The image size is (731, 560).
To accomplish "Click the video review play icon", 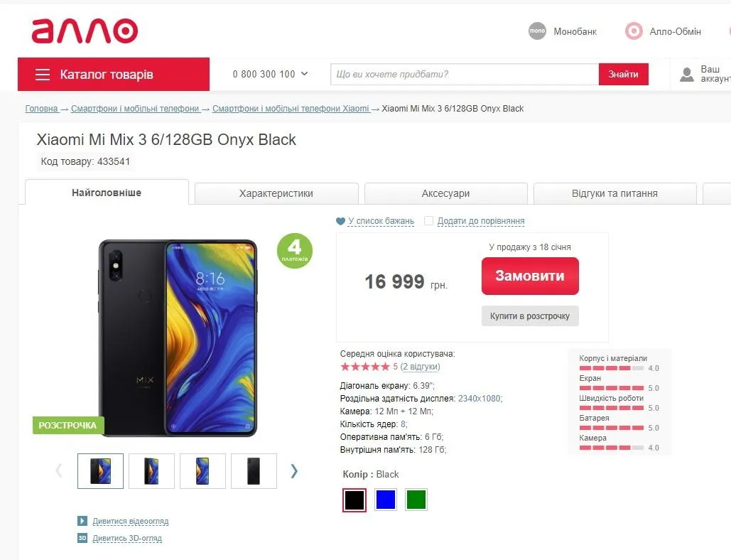I will pyautogui.click(x=83, y=521).
